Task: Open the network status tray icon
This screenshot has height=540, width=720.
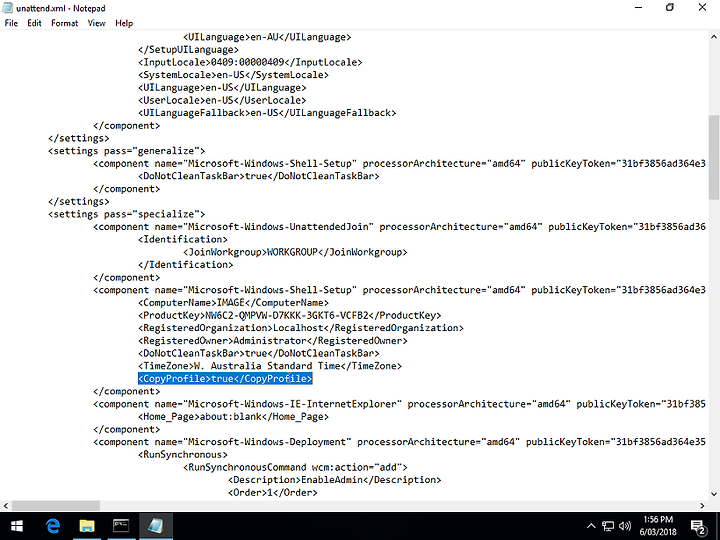Action: click(x=608, y=526)
